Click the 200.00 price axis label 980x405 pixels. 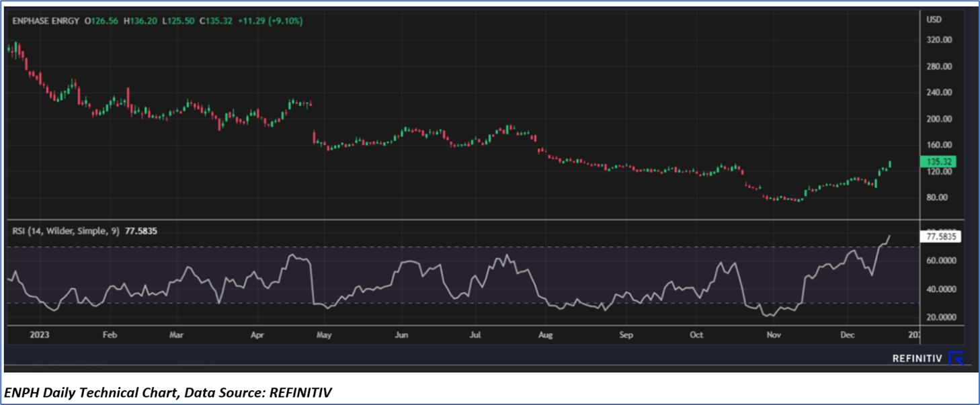[938, 119]
